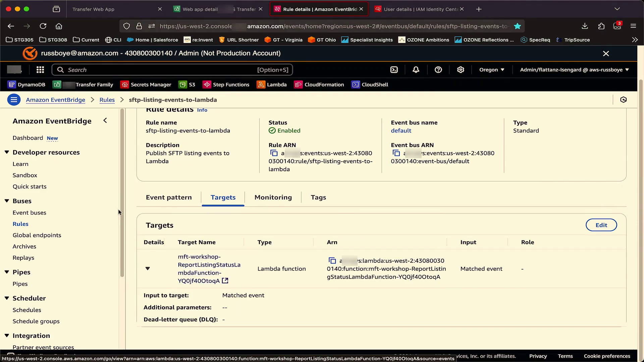Toggle the side navigation hamburger menu

coord(14,100)
